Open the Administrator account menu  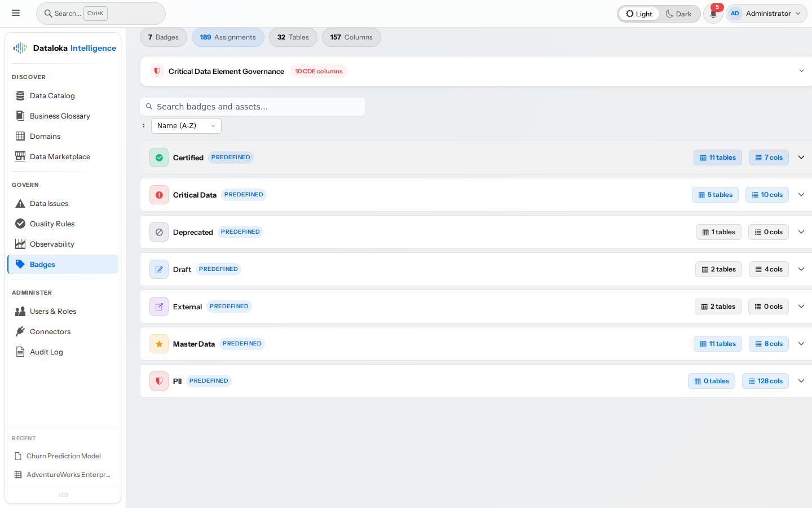[766, 14]
